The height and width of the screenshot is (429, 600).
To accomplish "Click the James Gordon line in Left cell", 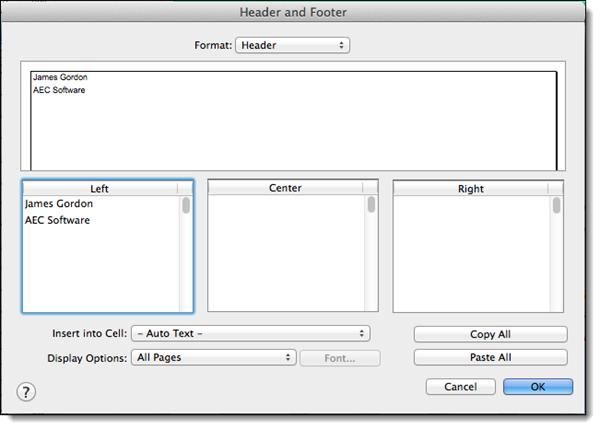I will tap(58, 204).
